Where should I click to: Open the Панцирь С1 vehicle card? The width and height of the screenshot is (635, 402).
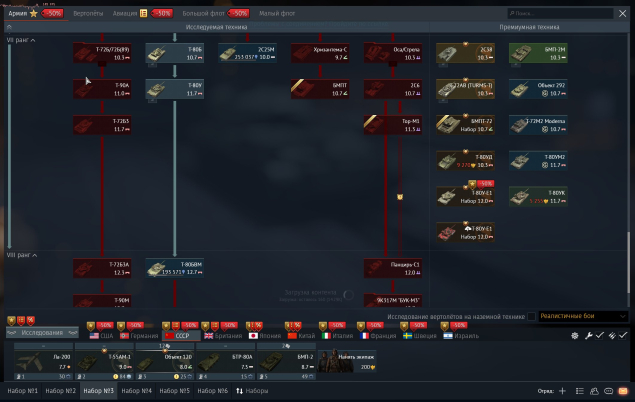coord(392,268)
